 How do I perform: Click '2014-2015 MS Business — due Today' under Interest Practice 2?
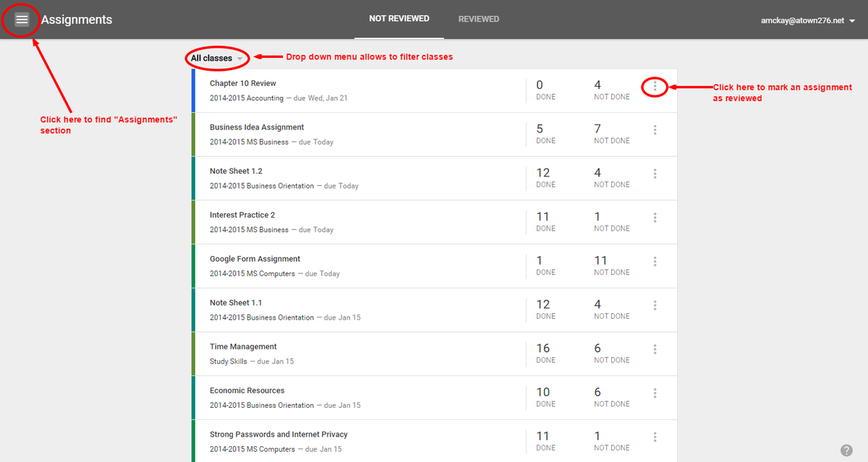[x=272, y=230]
